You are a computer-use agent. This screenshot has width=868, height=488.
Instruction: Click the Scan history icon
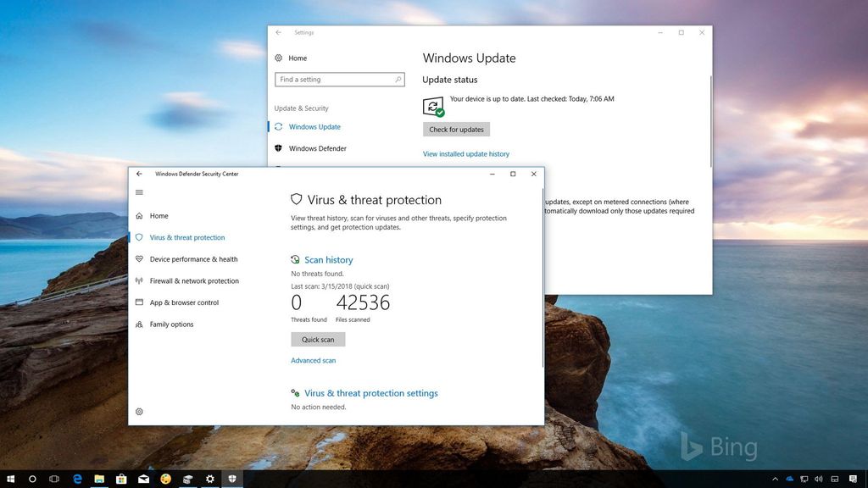(295, 259)
